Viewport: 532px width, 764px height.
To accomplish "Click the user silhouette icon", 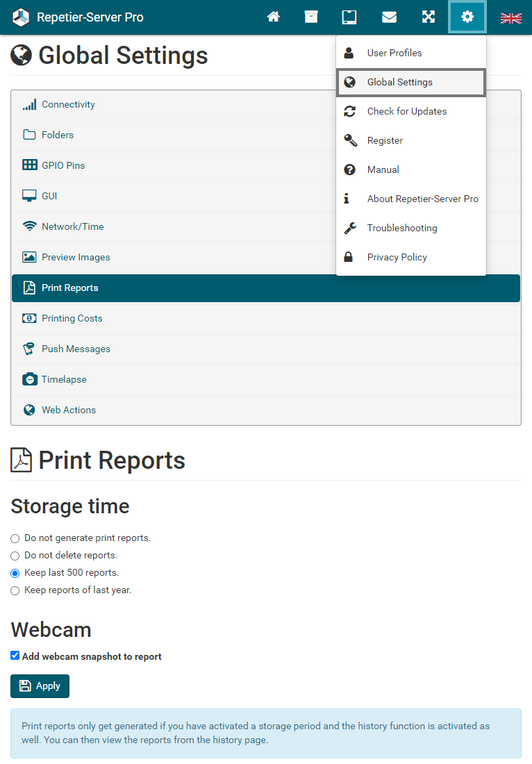I will pyautogui.click(x=349, y=53).
